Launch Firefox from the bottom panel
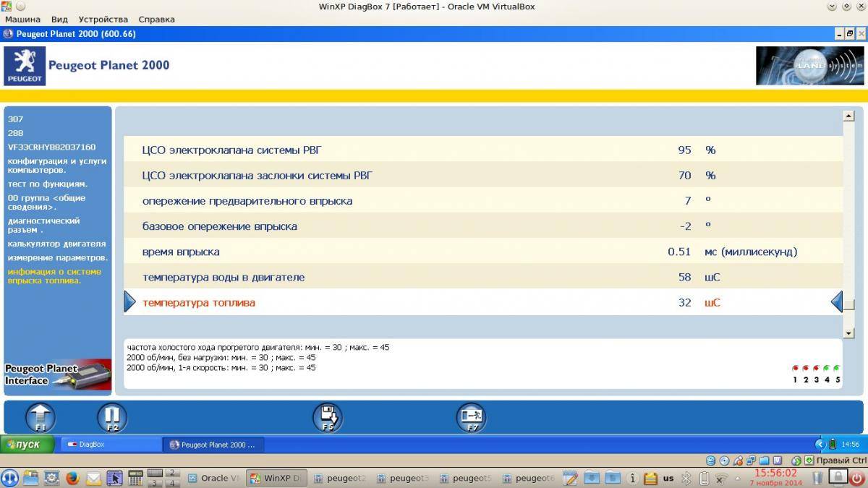 point(72,478)
